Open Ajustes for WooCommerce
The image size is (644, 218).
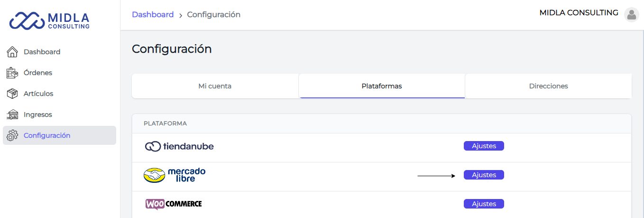484,204
